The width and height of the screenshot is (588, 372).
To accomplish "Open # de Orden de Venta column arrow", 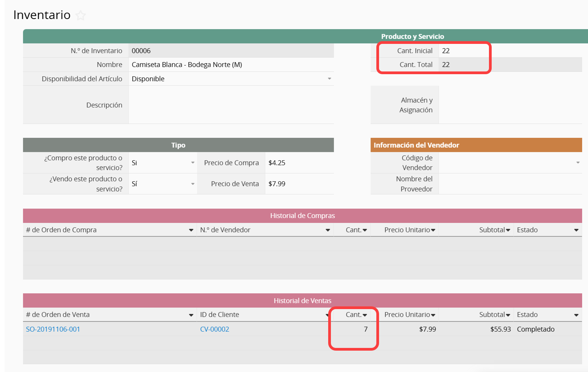I will click(191, 315).
